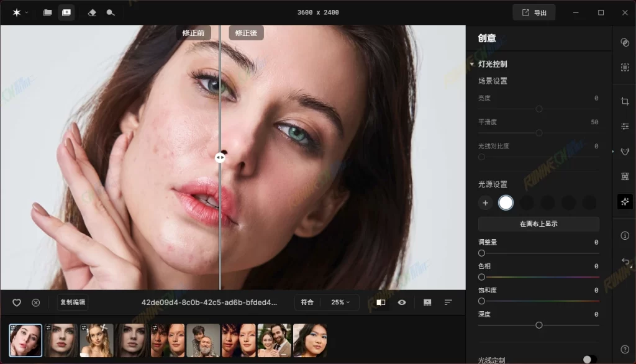Select the creative sparkle tab in right sidebar
The width and height of the screenshot is (636, 364).
625,201
